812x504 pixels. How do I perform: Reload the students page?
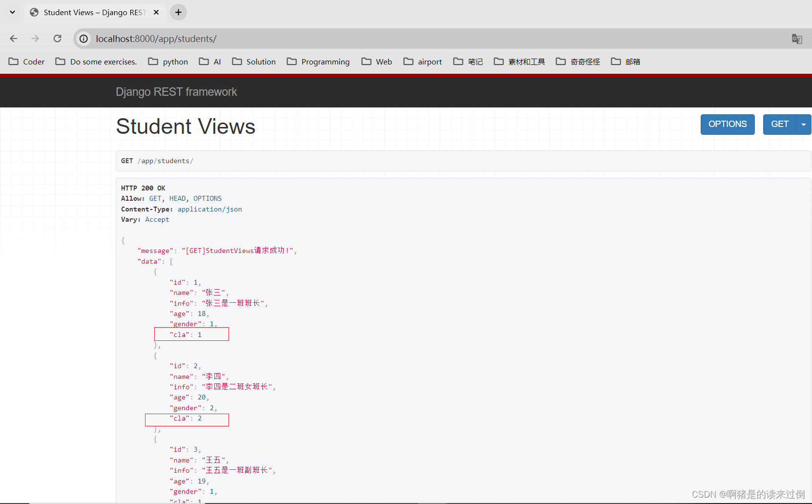coord(57,39)
